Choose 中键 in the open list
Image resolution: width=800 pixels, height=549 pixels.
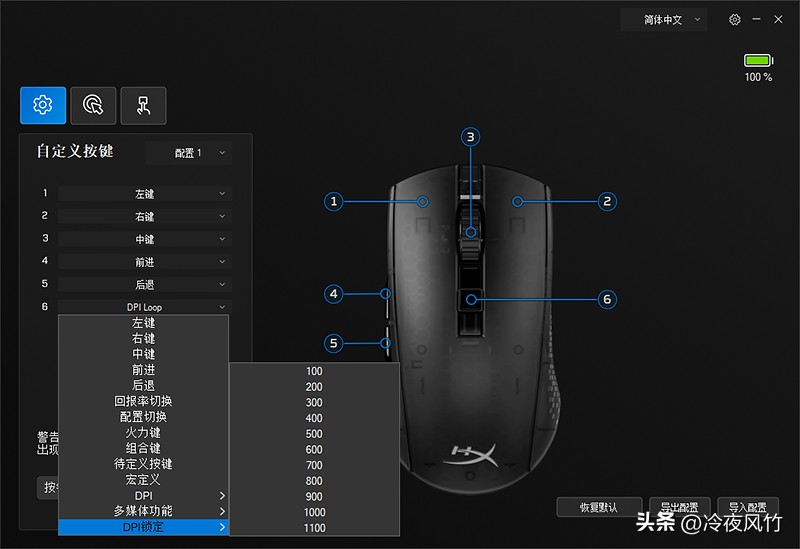(x=143, y=354)
